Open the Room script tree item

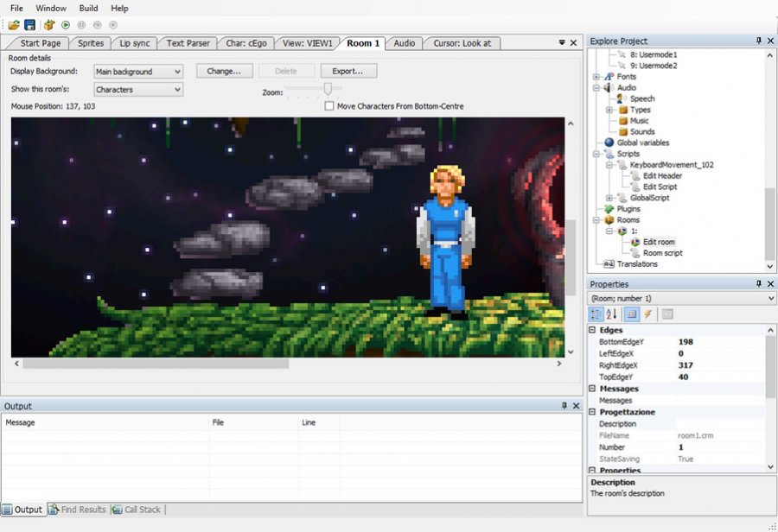click(662, 253)
